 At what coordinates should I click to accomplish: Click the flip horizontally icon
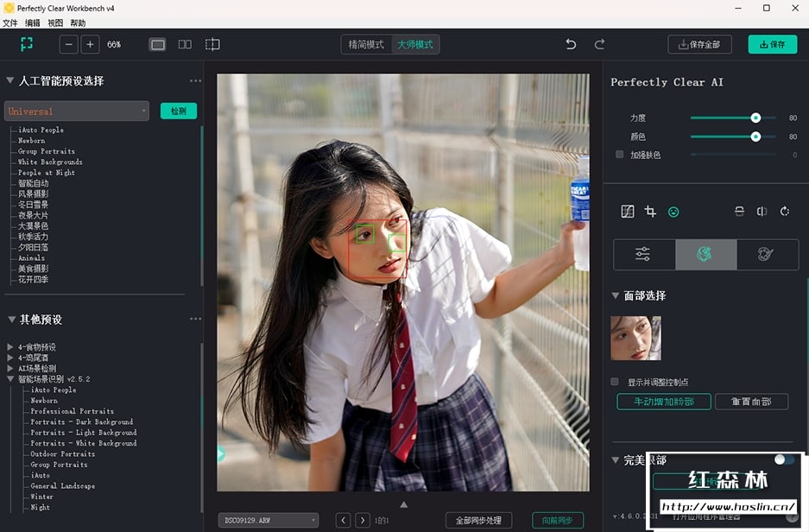(762, 212)
